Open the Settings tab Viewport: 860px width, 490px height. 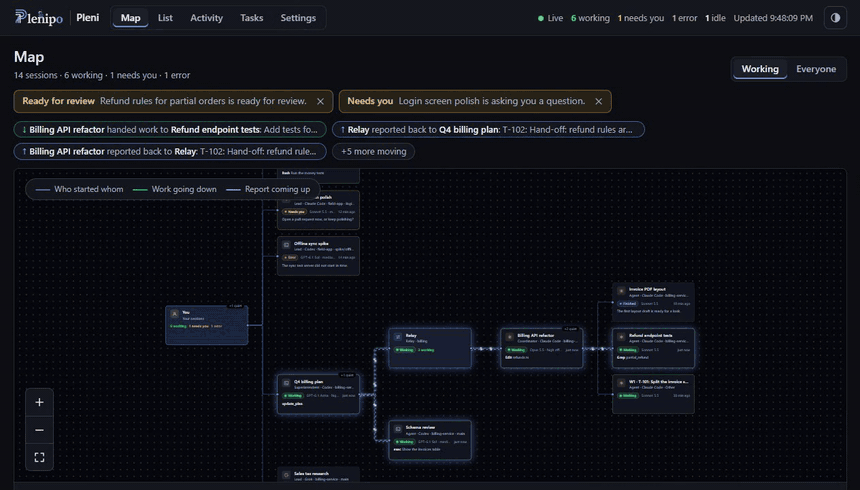[298, 18]
